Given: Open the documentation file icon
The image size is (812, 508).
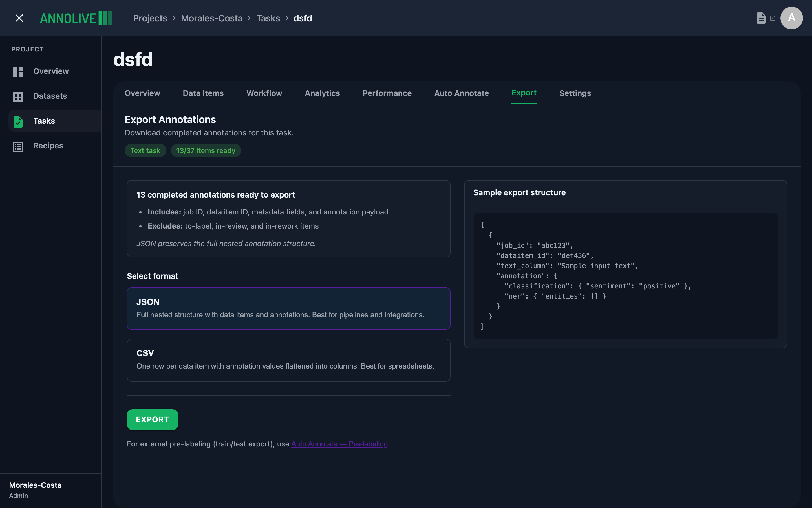Looking at the screenshot, I should [761, 18].
